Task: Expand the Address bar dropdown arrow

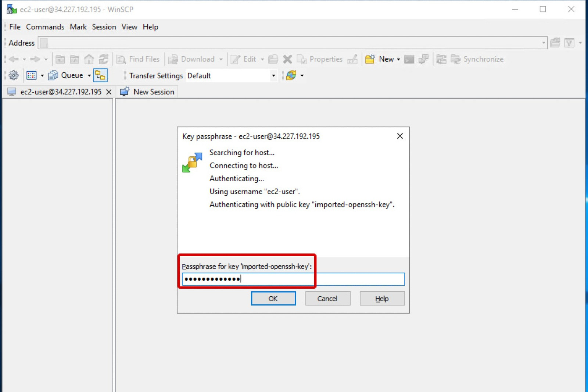Action: point(544,43)
